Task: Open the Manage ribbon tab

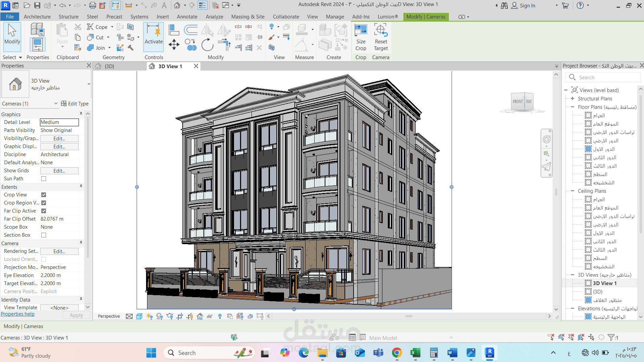Action: (335, 16)
